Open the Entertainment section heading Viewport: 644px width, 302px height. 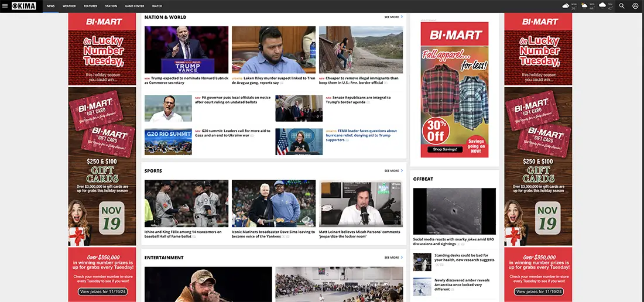pos(164,258)
